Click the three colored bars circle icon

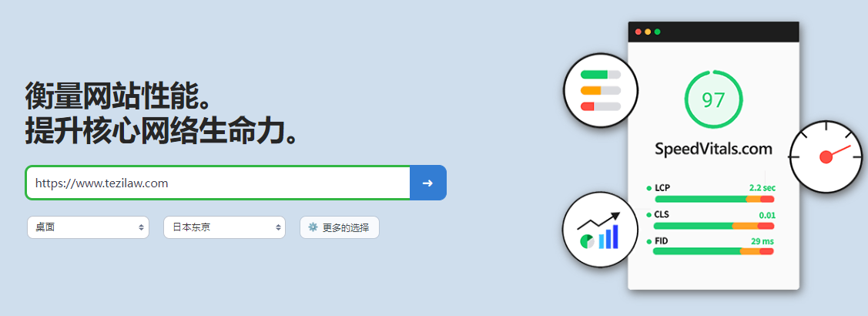click(601, 90)
